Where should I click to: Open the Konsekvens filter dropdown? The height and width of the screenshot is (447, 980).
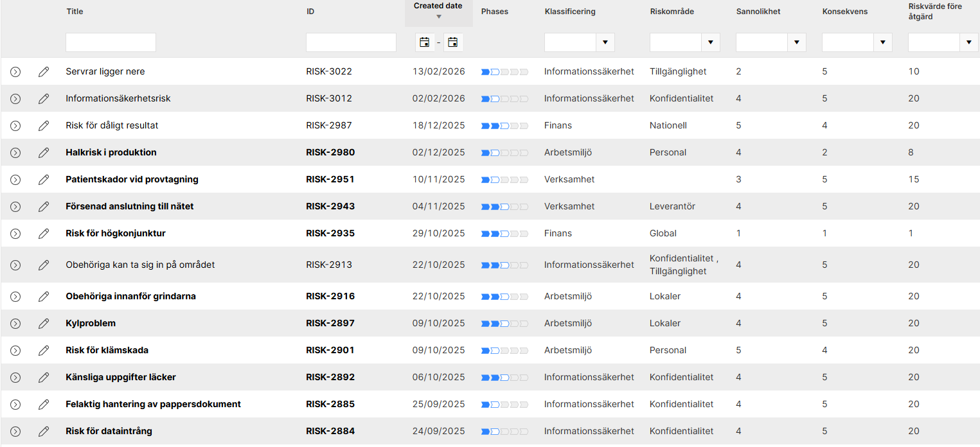point(883,42)
